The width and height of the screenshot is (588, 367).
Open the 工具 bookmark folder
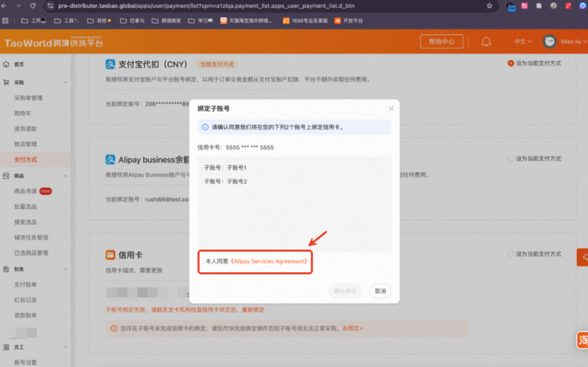tap(66, 21)
